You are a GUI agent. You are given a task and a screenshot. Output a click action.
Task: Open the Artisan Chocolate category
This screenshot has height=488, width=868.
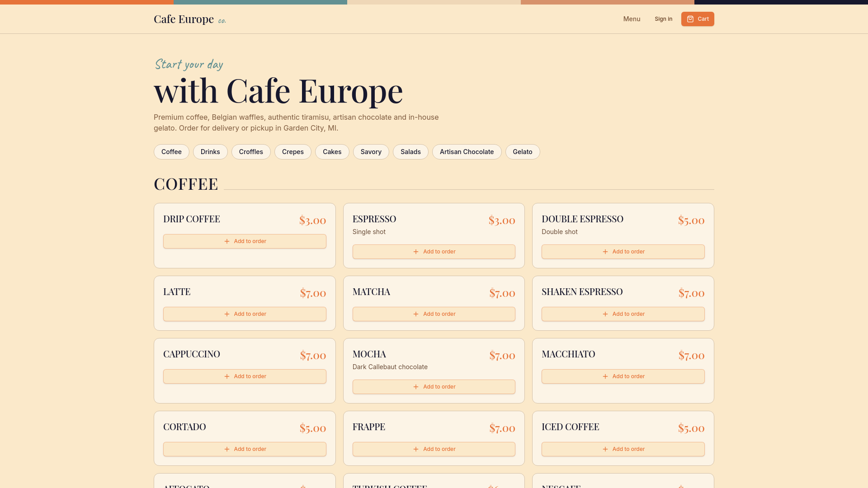[467, 152]
